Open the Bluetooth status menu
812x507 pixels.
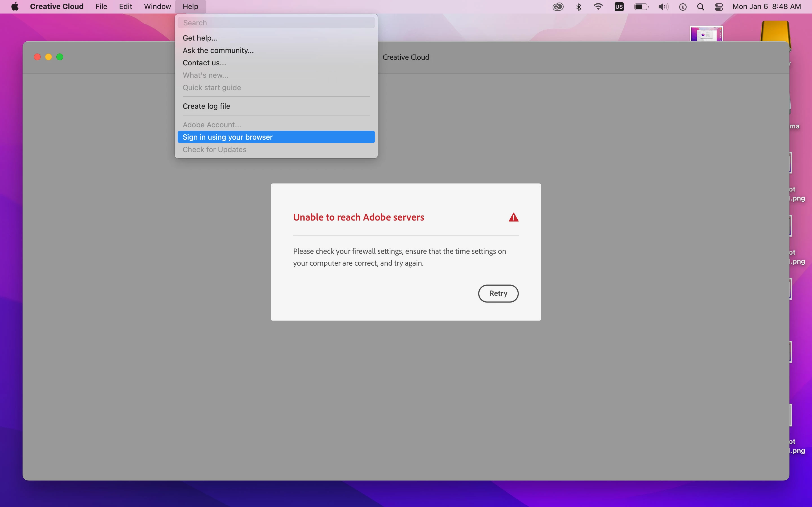pyautogui.click(x=579, y=7)
